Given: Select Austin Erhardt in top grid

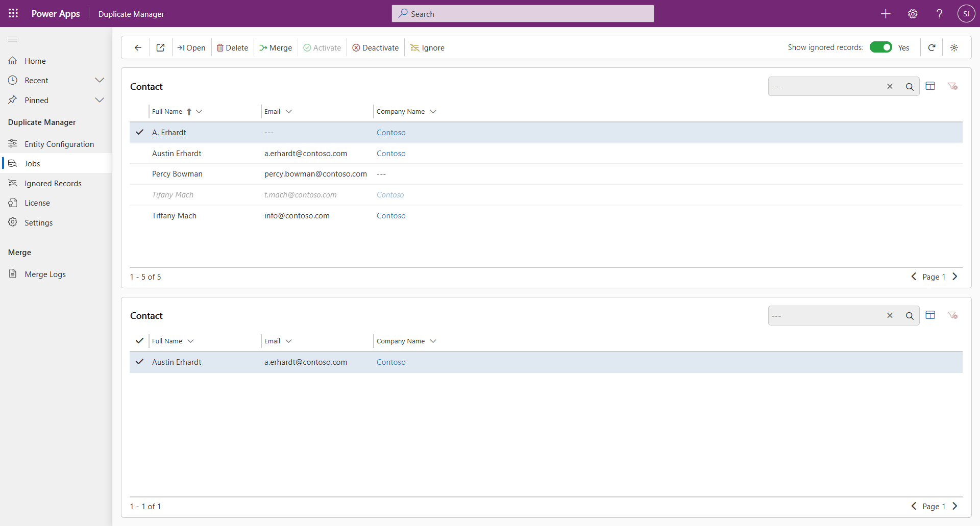Looking at the screenshot, I should pyautogui.click(x=546, y=153).
